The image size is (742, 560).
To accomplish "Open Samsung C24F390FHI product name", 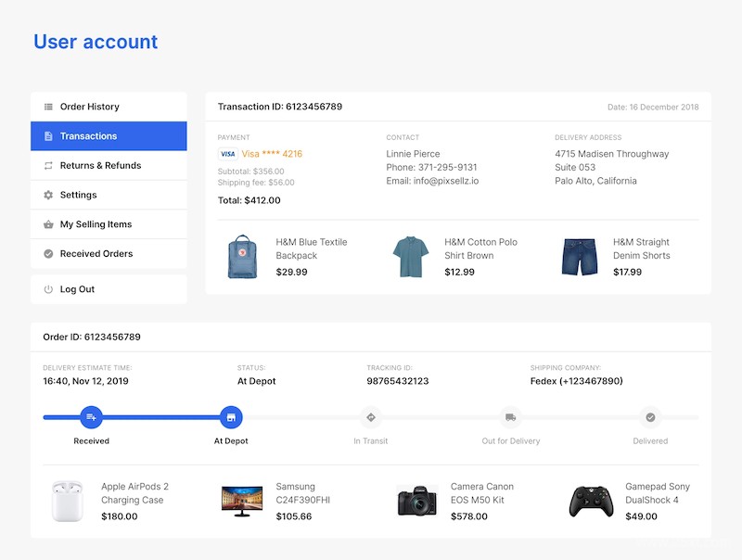I will 303,493.
